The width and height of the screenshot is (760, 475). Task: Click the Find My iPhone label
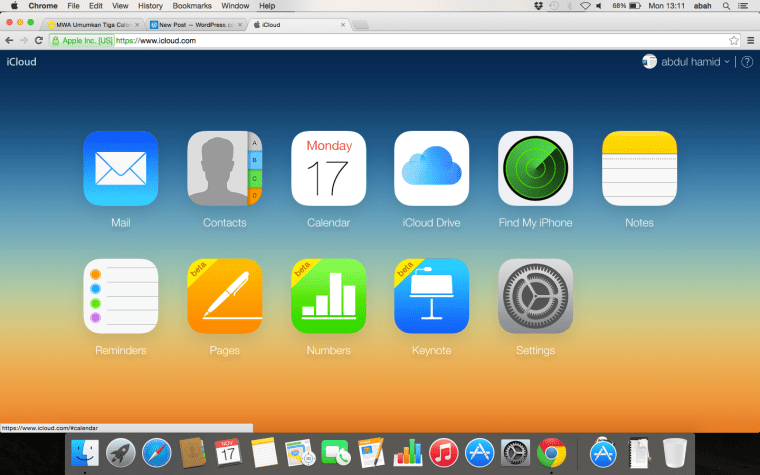(535, 223)
